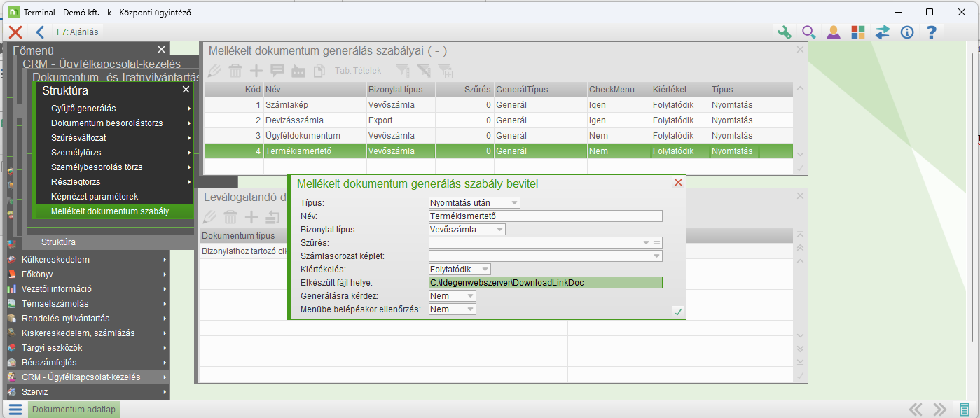Open the green wrench settings icon
Viewport: 980px width, 418px height.
pos(785,32)
